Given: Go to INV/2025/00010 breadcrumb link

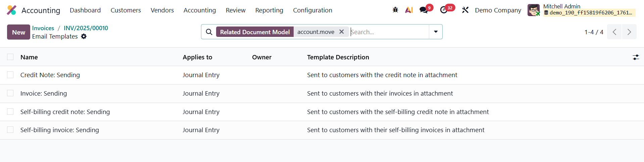Looking at the screenshot, I should point(86,28).
